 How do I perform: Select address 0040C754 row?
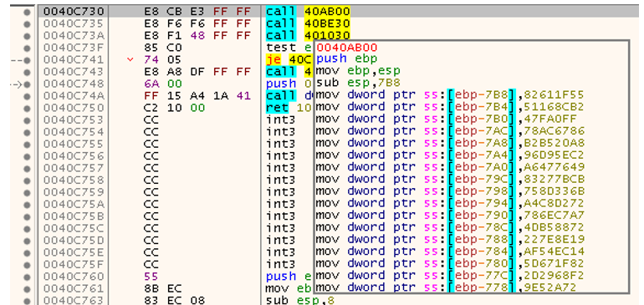tap(74, 132)
